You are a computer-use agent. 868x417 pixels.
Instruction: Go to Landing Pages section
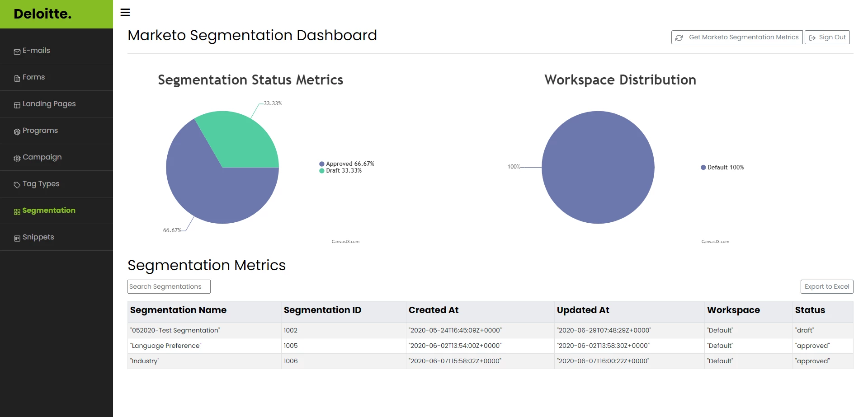(x=57, y=104)
